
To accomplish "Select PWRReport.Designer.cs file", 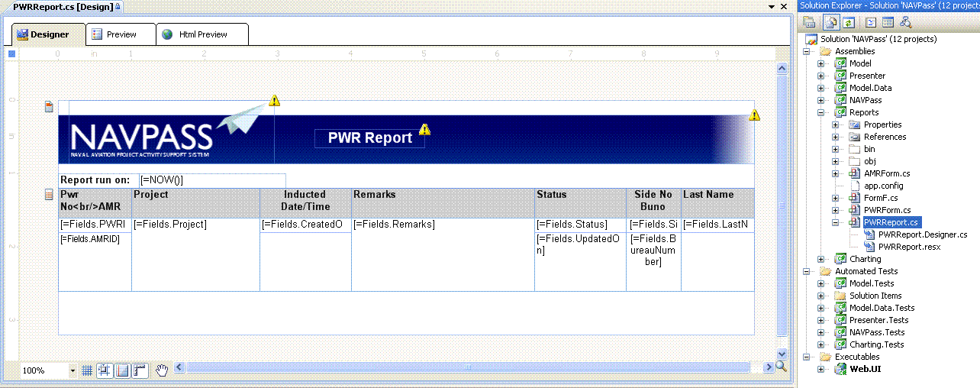I will pos(923,234).
